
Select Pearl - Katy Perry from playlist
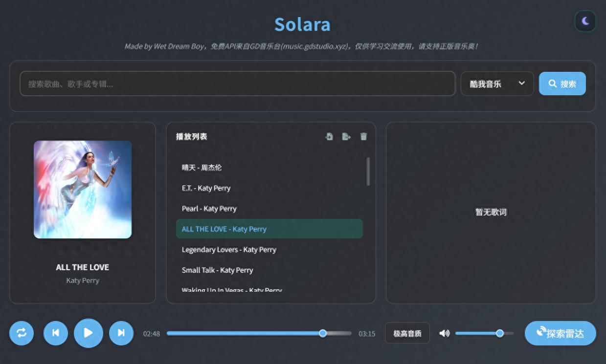209,208
